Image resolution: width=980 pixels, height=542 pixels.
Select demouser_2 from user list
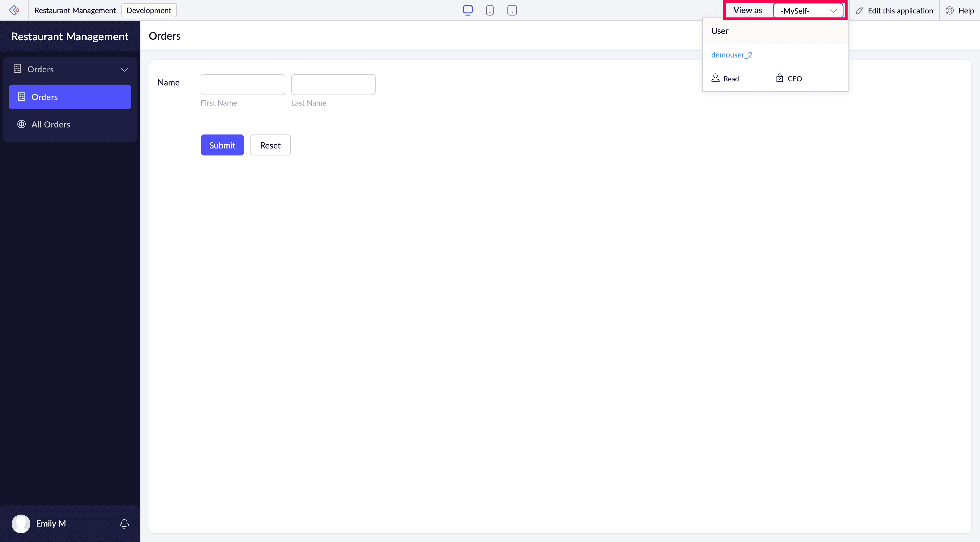click(x=731, y=55)
